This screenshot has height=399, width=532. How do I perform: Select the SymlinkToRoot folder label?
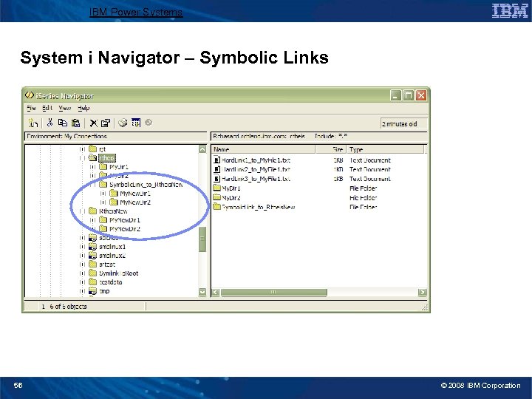tap(118, 273)
